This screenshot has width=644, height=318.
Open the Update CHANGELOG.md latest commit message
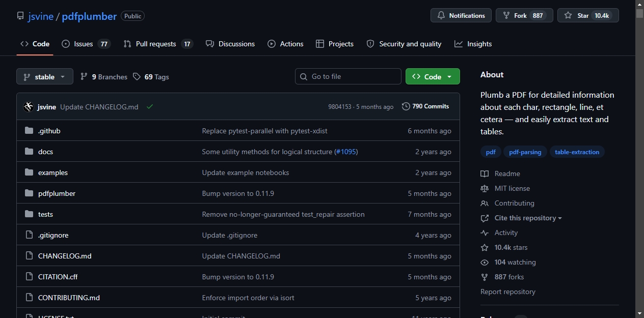[x=99, y=107]
